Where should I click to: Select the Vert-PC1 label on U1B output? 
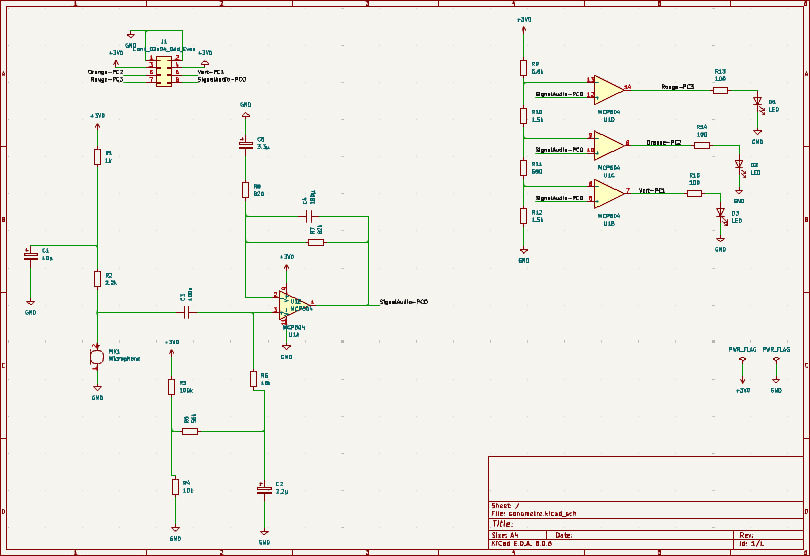click(651, 189)
